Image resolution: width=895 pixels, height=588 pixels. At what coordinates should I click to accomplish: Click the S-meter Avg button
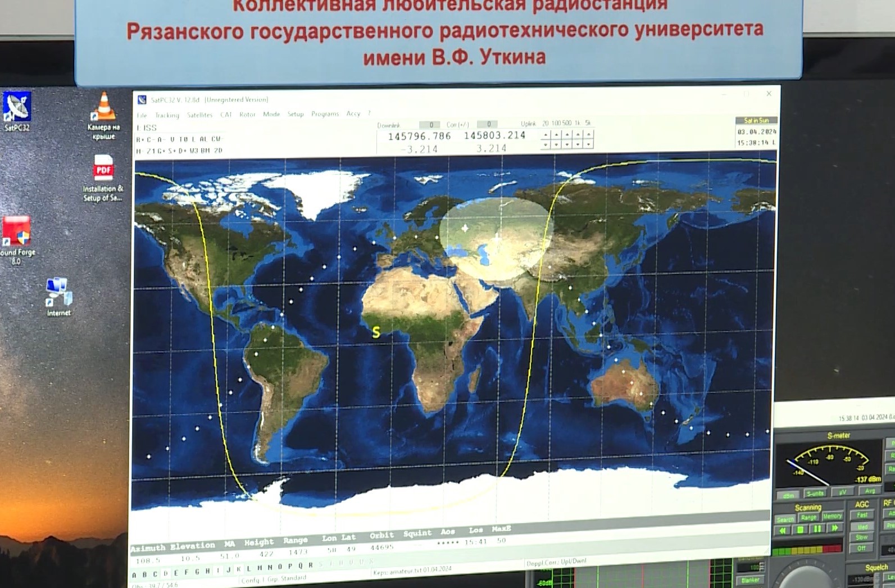pos(870,491)
